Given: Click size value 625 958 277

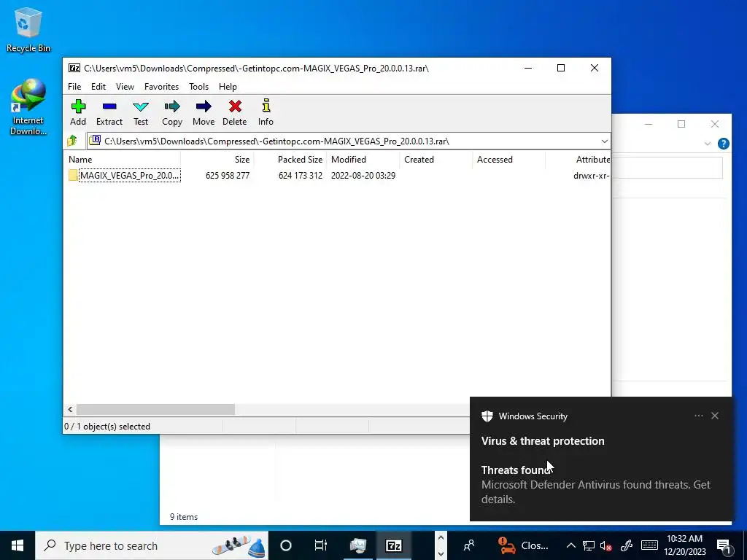Looking at the screenshot, I should coord(228,175).
